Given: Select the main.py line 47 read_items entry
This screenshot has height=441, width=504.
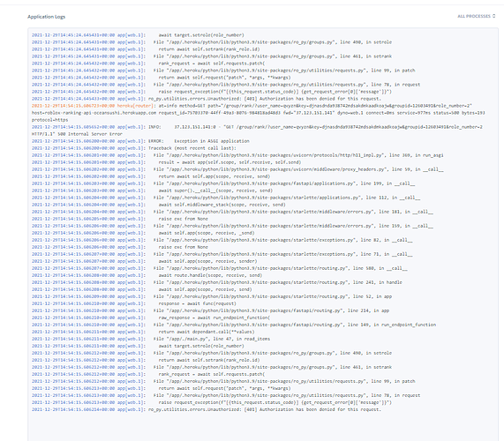Looking at the screenshot, I should [151, 339].
